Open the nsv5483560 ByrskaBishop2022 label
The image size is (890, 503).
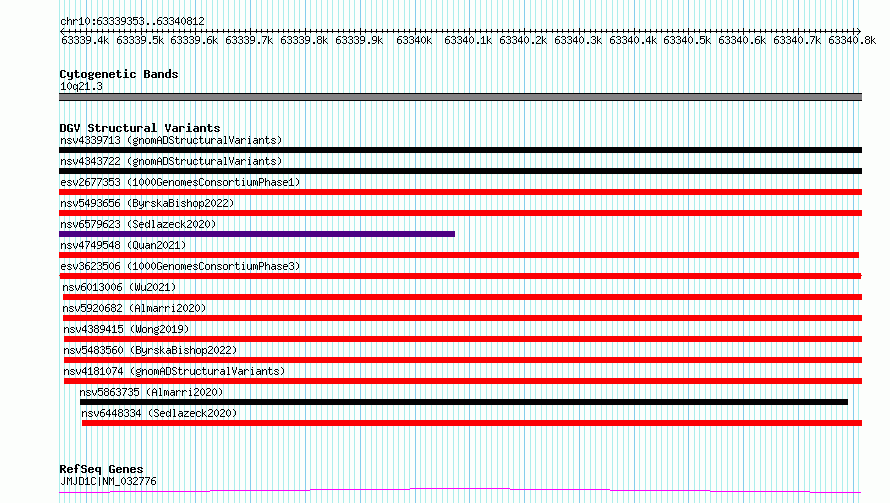150,350
